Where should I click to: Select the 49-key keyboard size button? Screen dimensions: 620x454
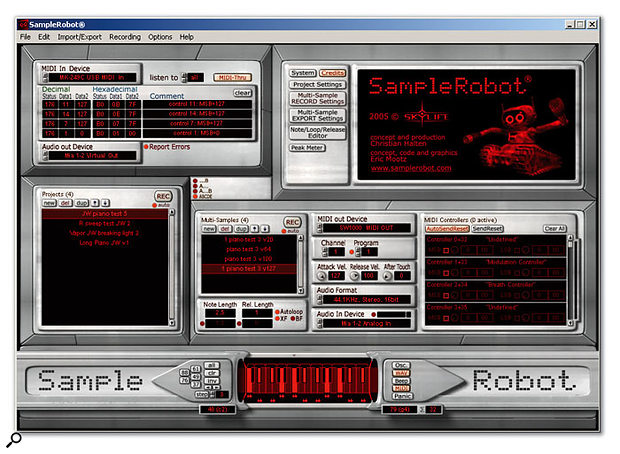coord(196,376)
